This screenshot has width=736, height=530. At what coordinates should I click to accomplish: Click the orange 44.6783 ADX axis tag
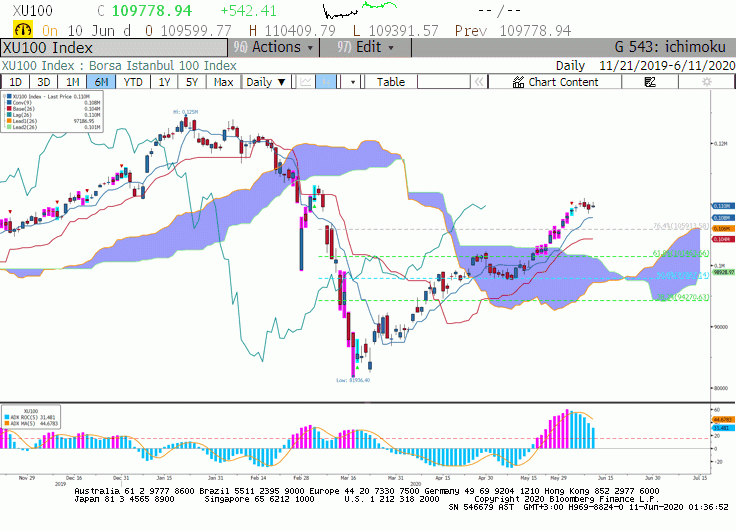click(723, 420)
